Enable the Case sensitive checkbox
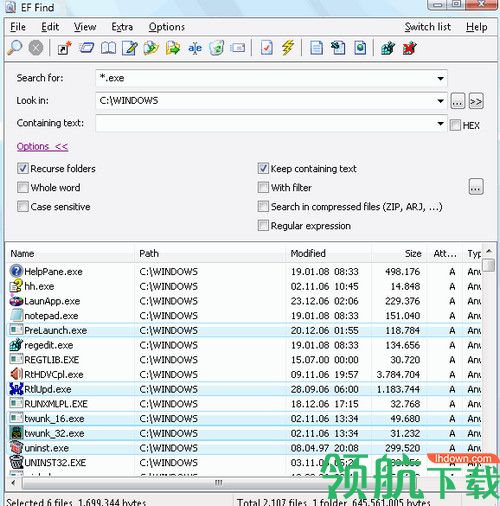Image resolution: width=500 pixels, height=506 pixels. (23, 206)
